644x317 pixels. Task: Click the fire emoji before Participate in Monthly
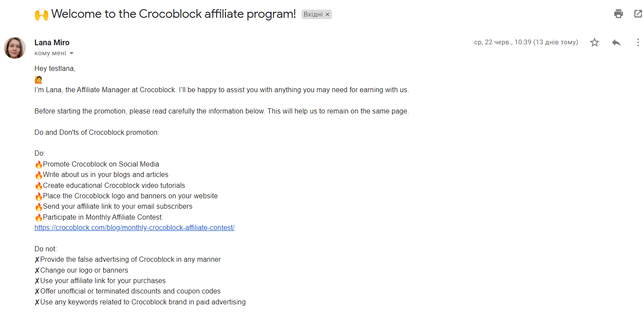39,217
